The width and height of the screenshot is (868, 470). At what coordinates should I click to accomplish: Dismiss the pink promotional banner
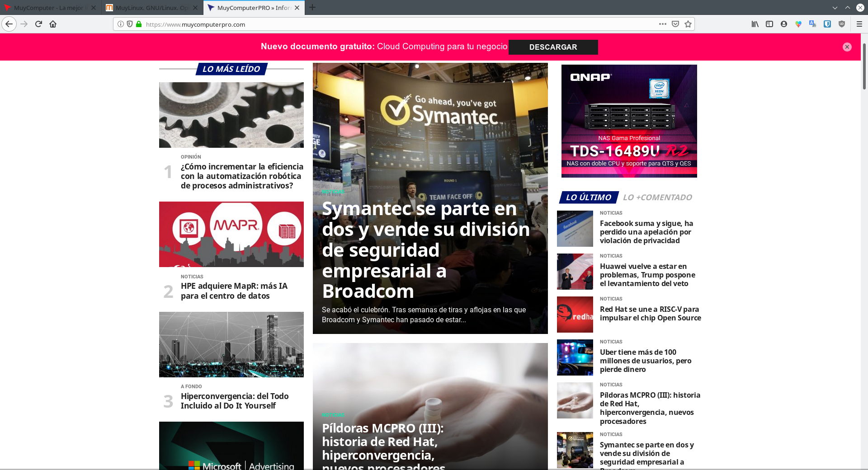pos(847,47)
